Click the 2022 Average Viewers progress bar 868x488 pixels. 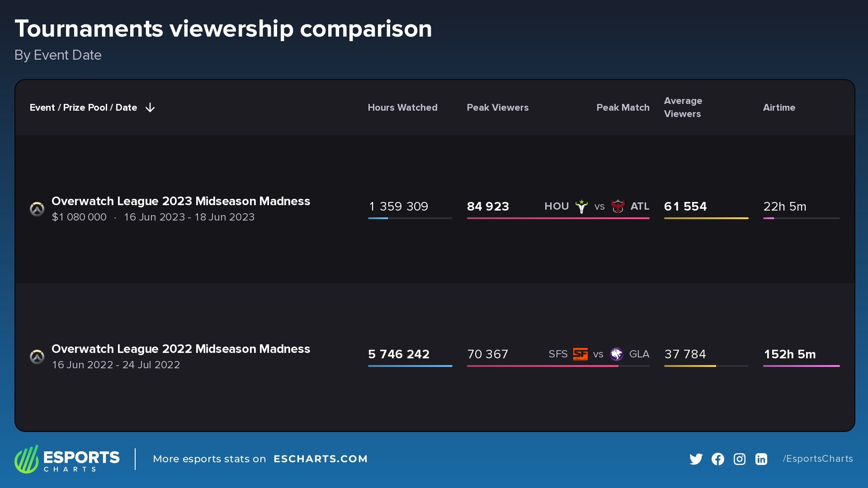click(x=706, y=366)
